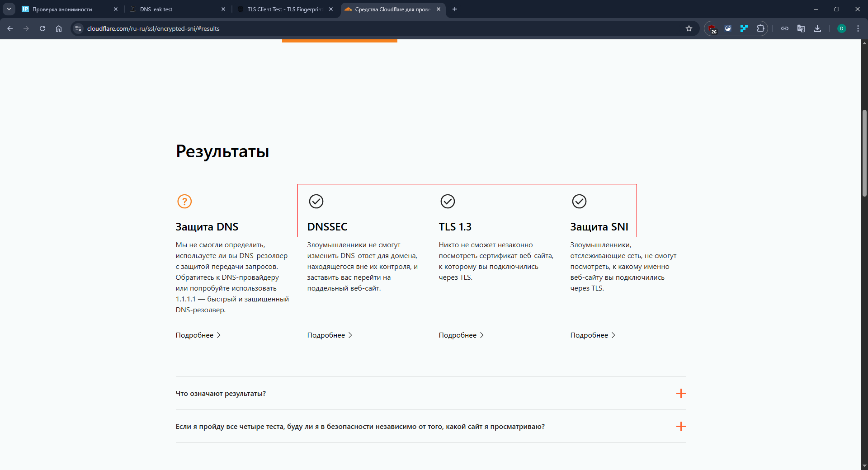This screenshot has width=868, height=470.
Task: Click the bookmark star in address bar
Action: click(x=689, y=28)
